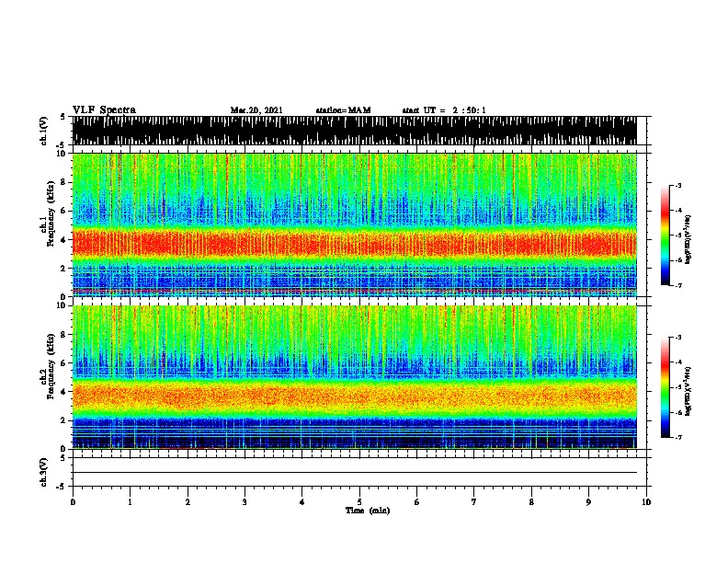The image size is (728, 563).
Task: Click the ch.1 frequency axis "8" tick label
Action: [63, 182]
